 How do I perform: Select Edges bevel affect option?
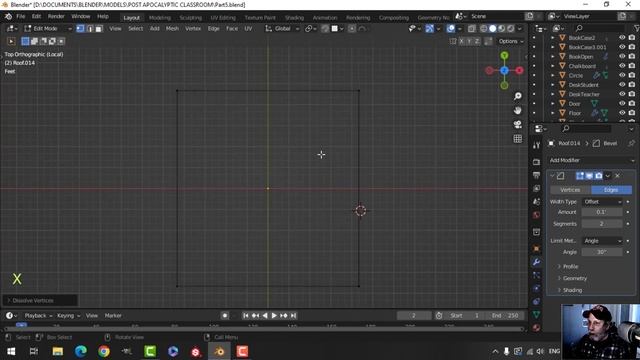611,190
